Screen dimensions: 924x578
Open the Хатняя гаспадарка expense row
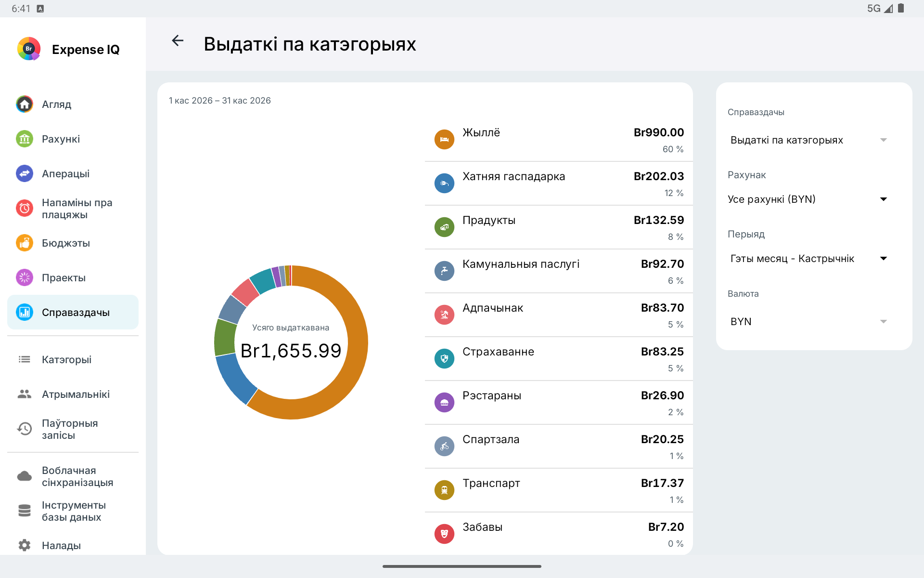[x=559, y=184]
